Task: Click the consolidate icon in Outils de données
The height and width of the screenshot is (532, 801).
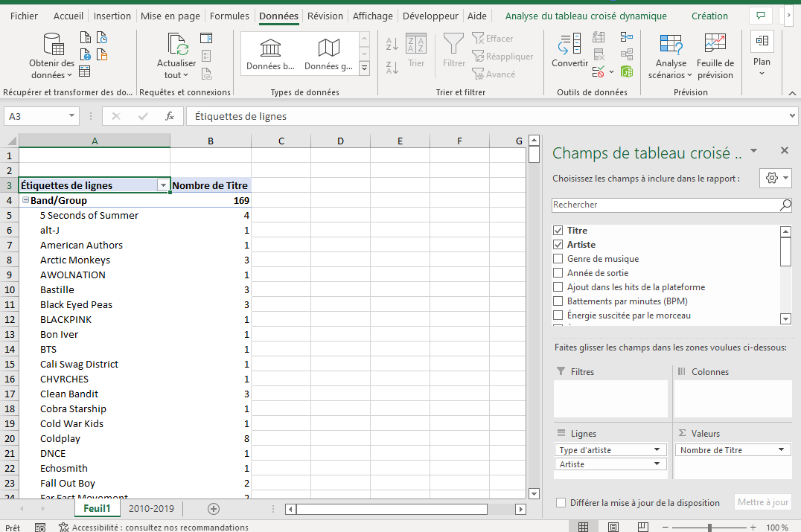Action: tap(627, 37)
